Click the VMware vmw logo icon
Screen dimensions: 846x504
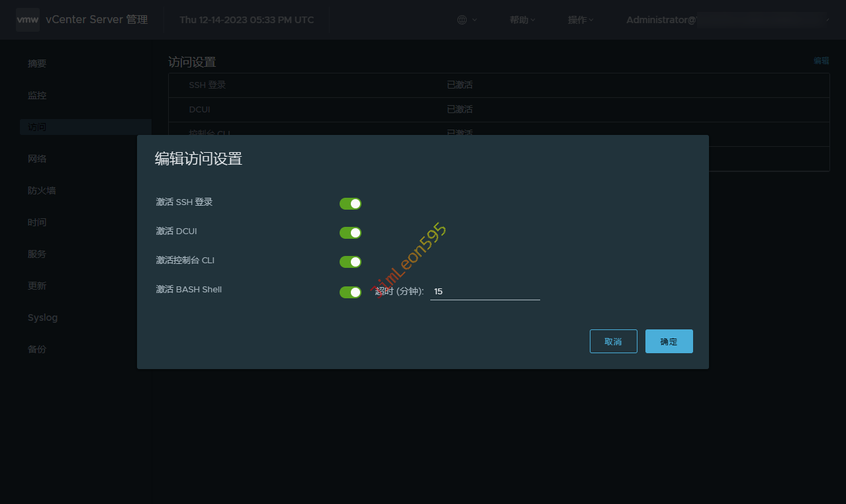point(28,20)
